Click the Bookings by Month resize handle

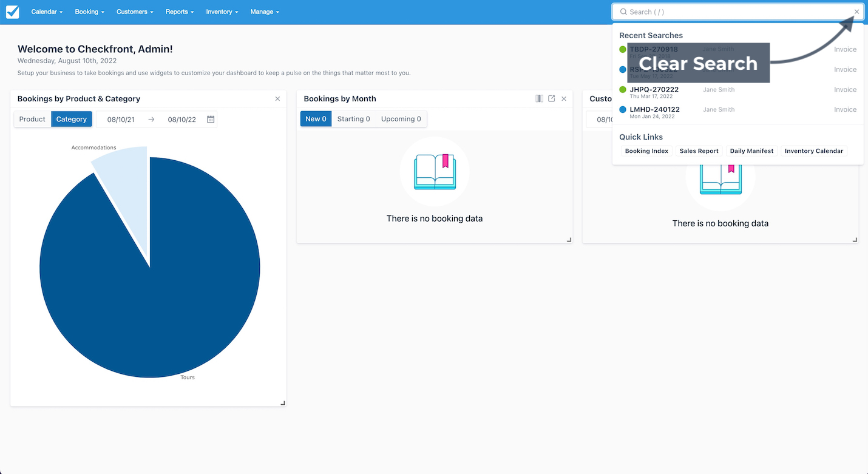[x=569, y=240]
